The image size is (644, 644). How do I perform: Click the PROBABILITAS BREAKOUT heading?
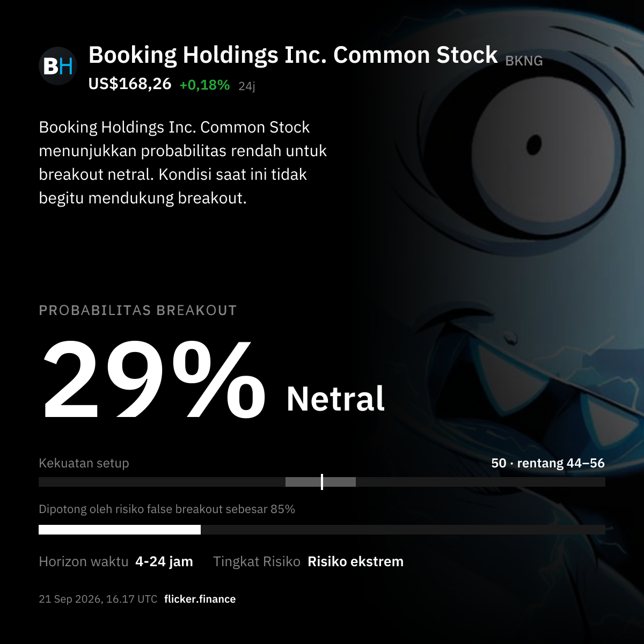138,310
